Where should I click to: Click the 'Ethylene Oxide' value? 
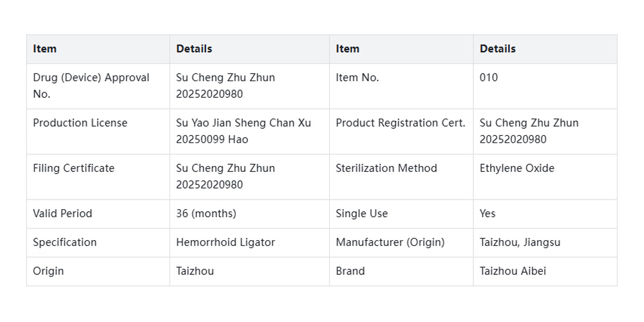click(x=516, y=168)
